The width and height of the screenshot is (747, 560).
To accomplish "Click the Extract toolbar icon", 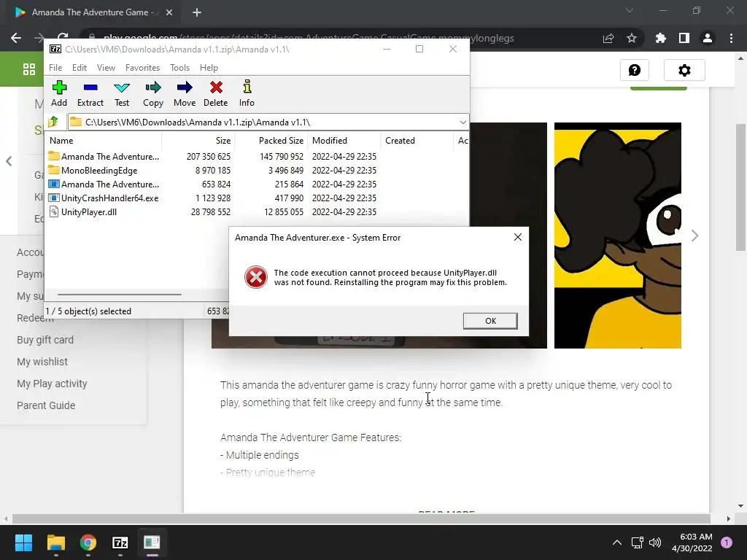I will [x=90, y=94].
